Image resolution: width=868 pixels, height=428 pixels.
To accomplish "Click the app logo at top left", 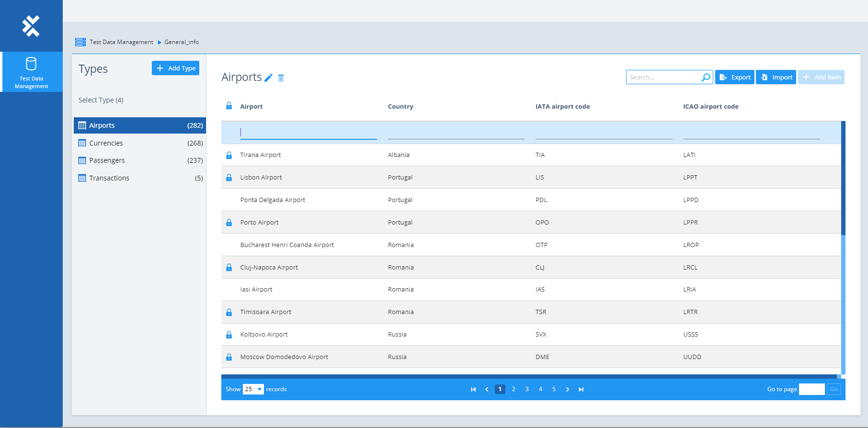I will [31, 26].
